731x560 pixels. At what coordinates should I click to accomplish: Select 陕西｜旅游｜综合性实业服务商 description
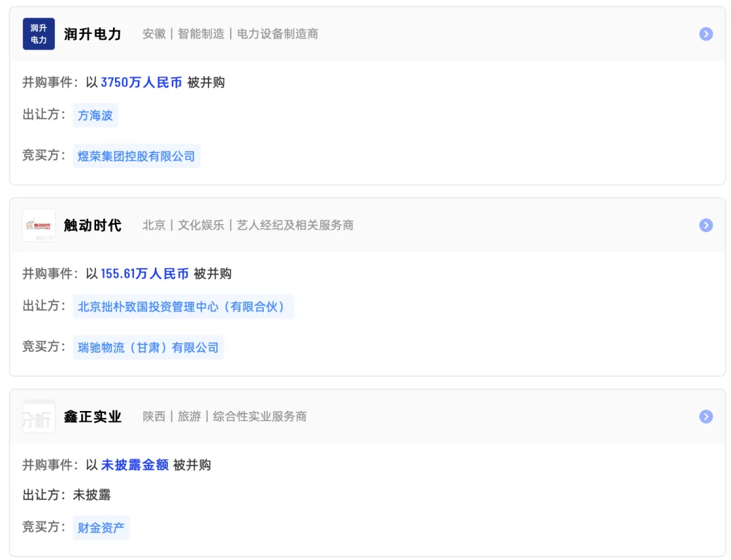224,416
